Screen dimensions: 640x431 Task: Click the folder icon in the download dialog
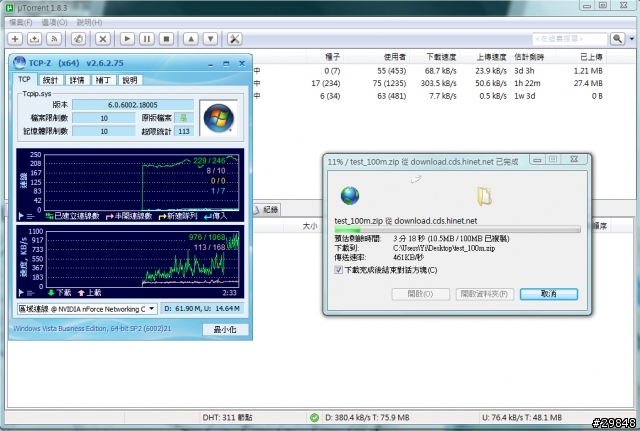(x=484, y=196)
